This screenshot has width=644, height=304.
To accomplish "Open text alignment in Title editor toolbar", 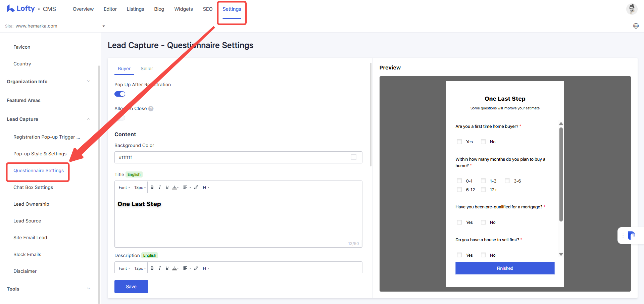I will coord(187,187).
